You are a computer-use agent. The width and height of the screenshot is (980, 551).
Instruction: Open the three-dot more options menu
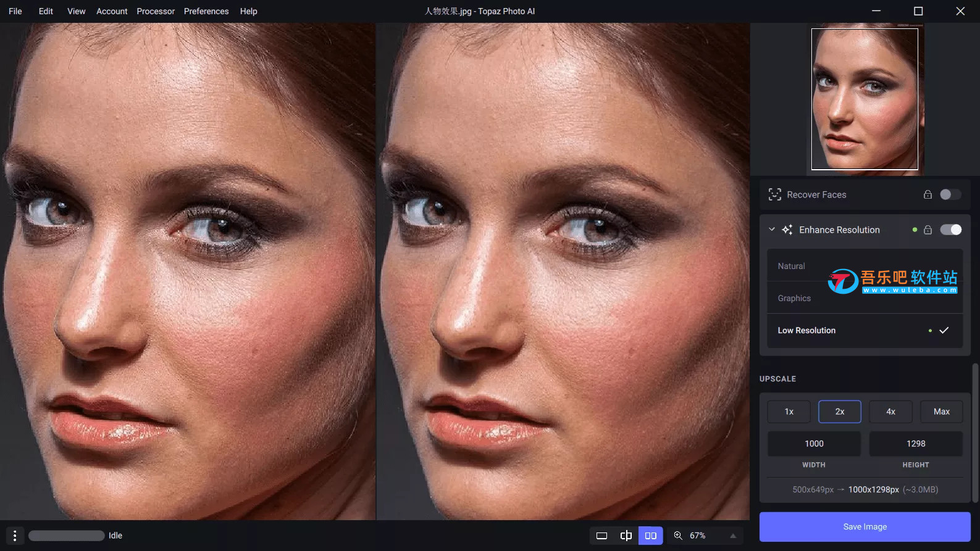[x=15, y=536]
